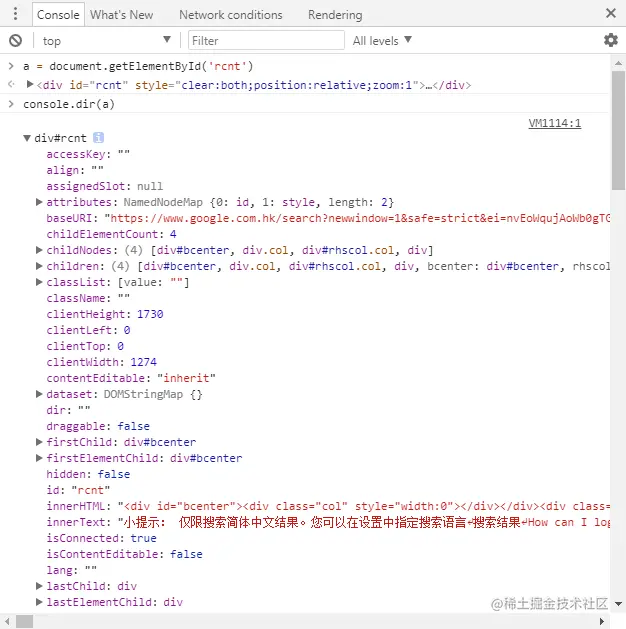The height and width of the screenshot is (629, 626).
Task: Switch to the What's New tab
Action: [122, 15]
